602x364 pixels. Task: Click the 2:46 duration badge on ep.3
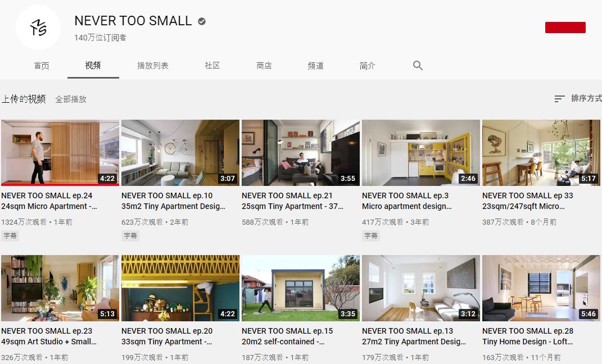coord(468,179)
